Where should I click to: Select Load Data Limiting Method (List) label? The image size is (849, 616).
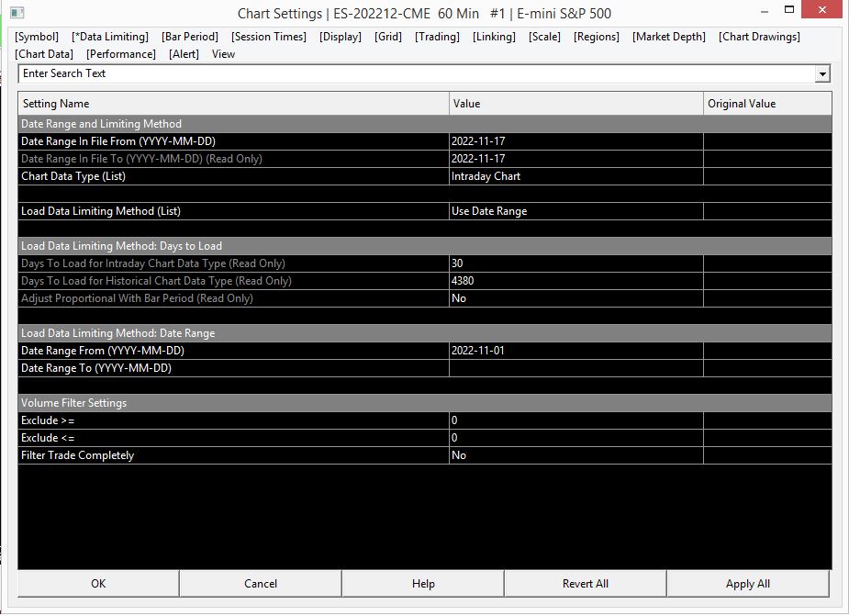point(101,211)
